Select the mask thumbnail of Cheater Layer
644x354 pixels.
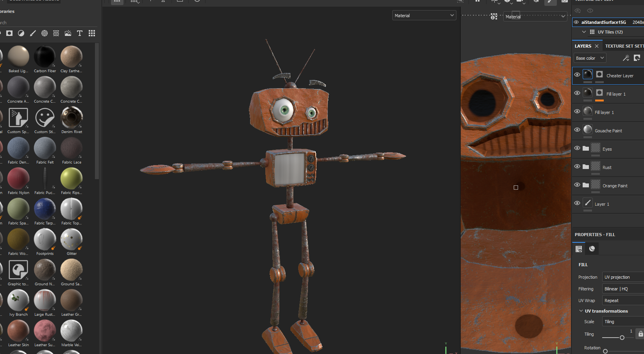coord(599,74)
